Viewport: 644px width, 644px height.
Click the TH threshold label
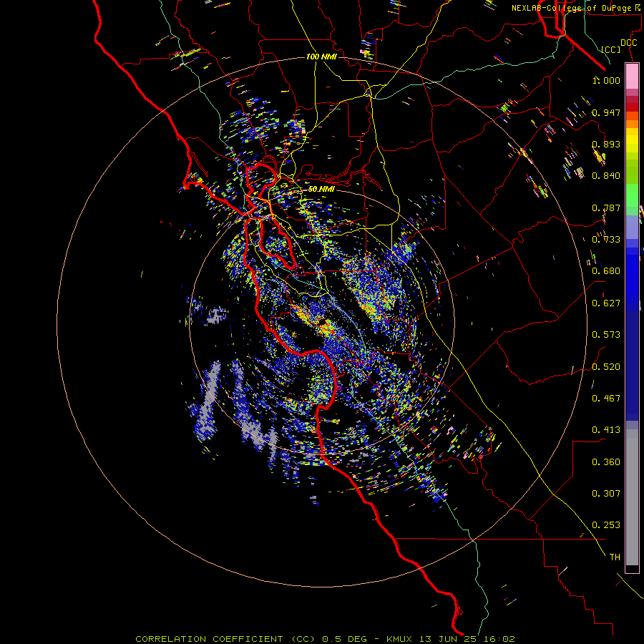click(615, 557)
